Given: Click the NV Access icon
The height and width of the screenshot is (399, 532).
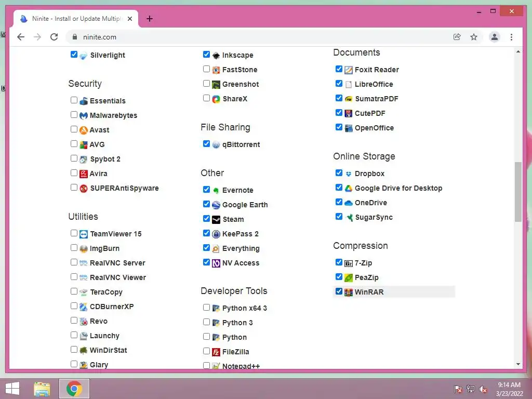Looking at the screenshot, I should [216, 263].
